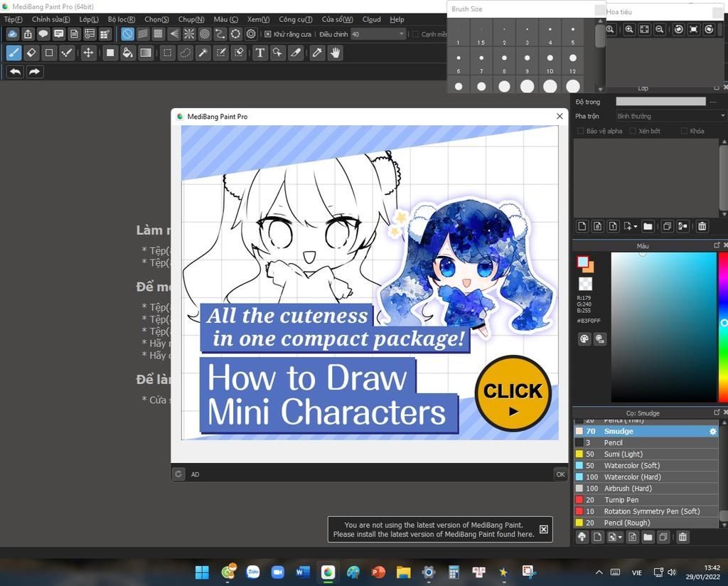Select the Shape fill rectangle tool

pyautogui.click(x=110, y=53)
